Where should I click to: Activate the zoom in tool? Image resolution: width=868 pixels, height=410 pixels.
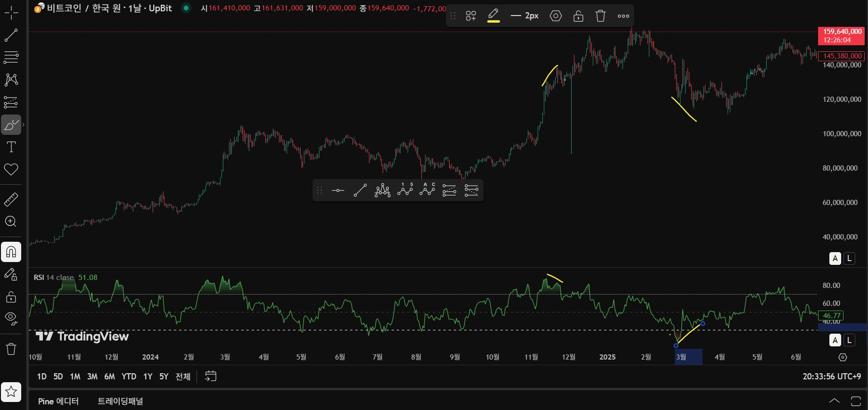11,221
